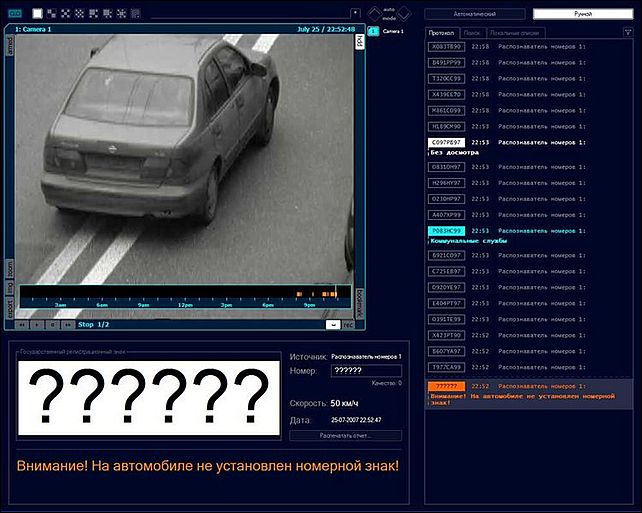Expand the bookmark side panel
Viewport: 642px width, 513px height.
(x=360, y=298)
